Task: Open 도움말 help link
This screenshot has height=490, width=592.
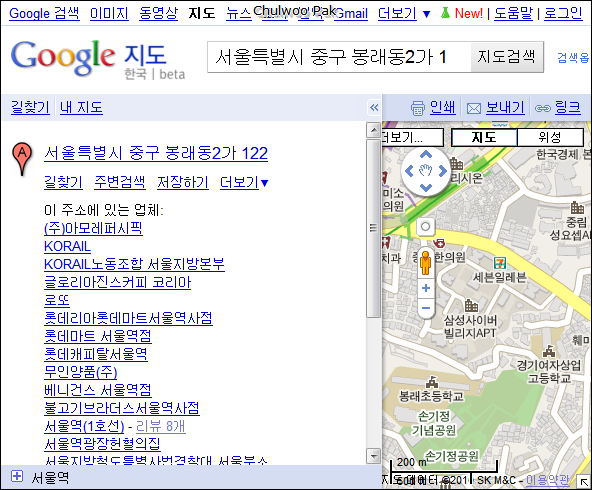Action: point(513,14)
